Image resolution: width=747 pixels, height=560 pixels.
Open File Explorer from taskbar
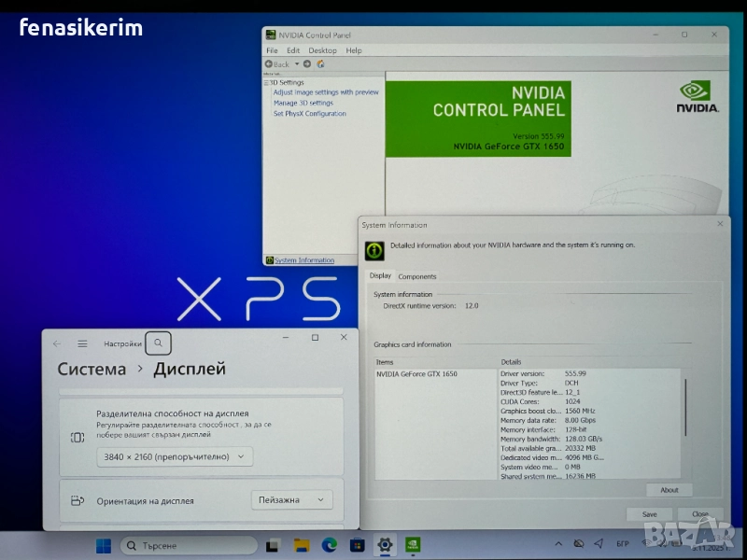point(302,545)
